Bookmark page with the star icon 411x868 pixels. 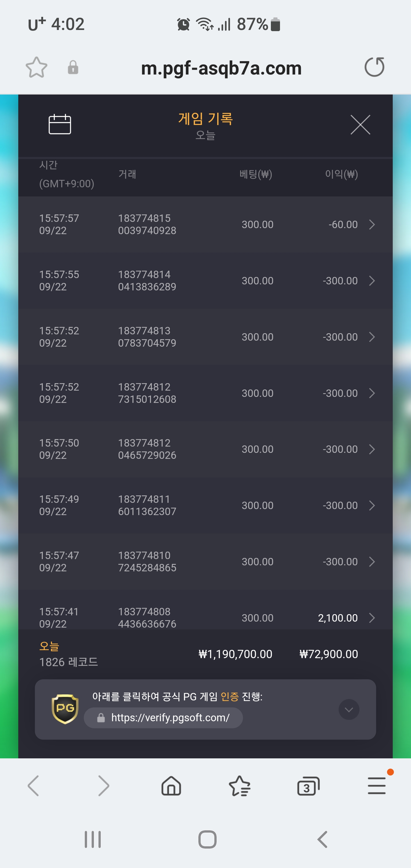36,67
